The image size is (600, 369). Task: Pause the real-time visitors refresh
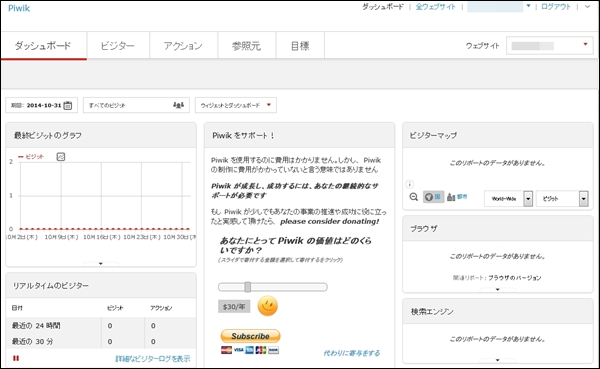point(16,358)
